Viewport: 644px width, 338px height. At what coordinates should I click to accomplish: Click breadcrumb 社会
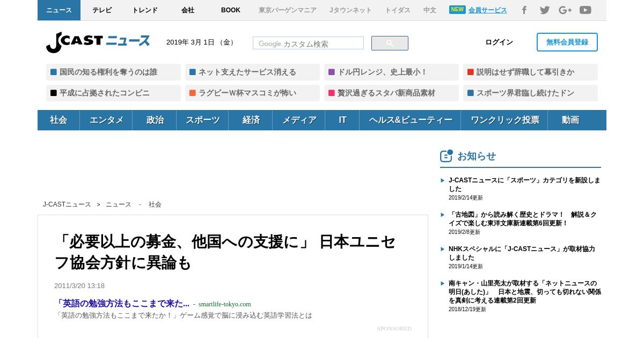155,204
